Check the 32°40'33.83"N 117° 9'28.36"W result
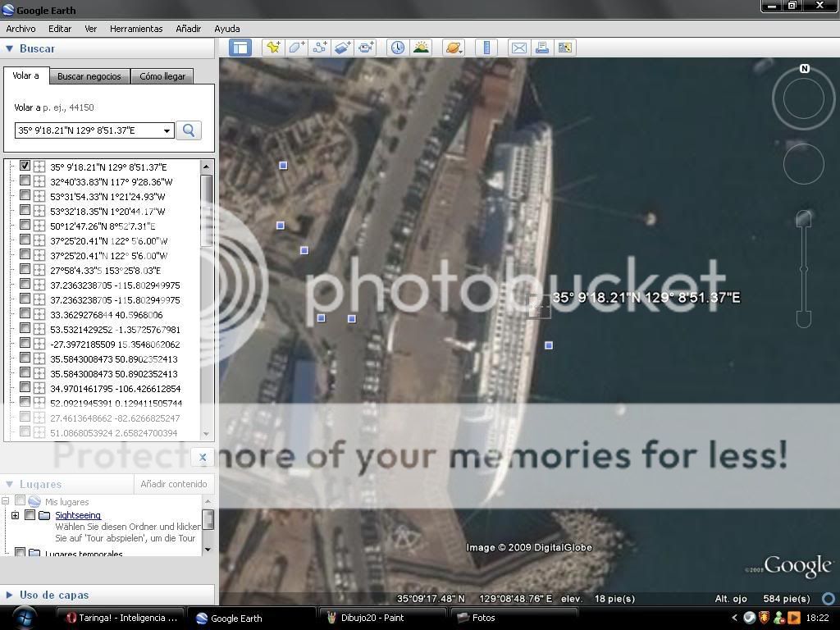The width and height of the screenshot is (840, 630). [x=25, y=180]
